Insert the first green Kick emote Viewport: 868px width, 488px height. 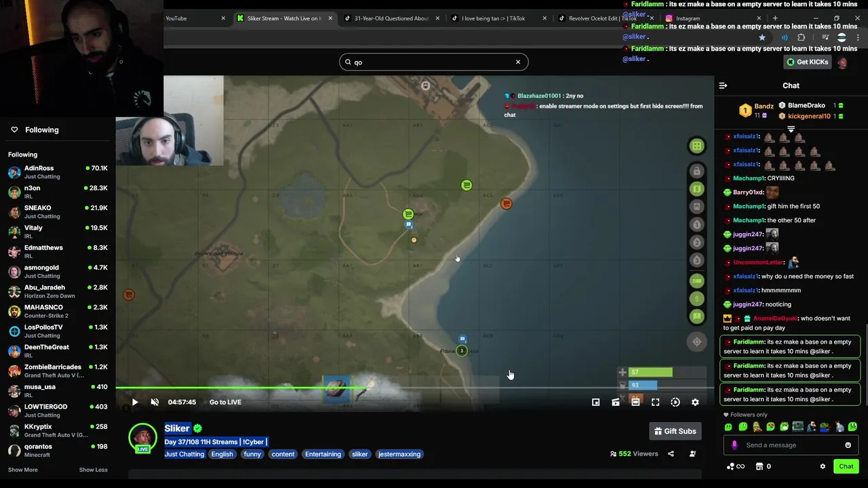pyautogui.click(x=728, y=427)
